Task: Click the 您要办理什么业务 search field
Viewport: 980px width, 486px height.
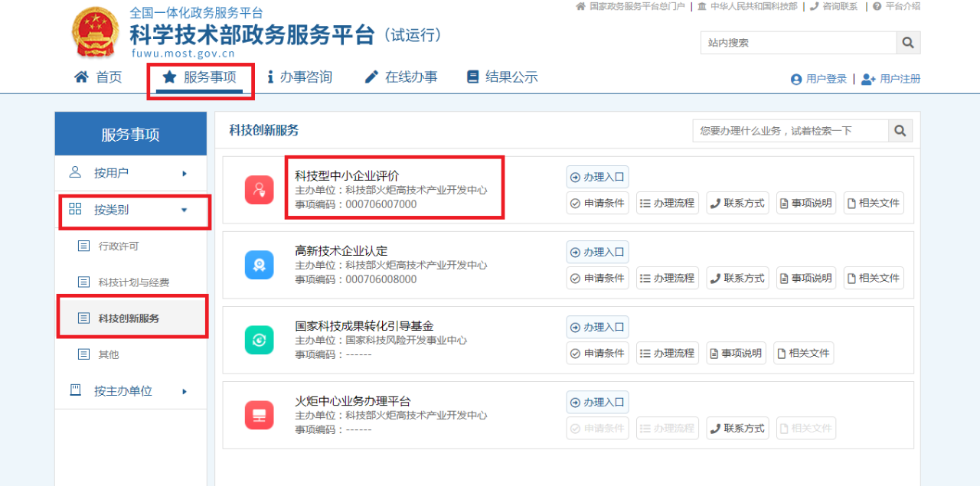Action: click(x=791, y=131)
